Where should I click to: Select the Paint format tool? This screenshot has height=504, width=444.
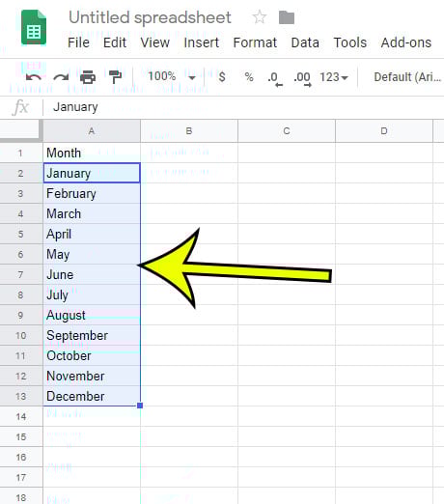point(115,77)
